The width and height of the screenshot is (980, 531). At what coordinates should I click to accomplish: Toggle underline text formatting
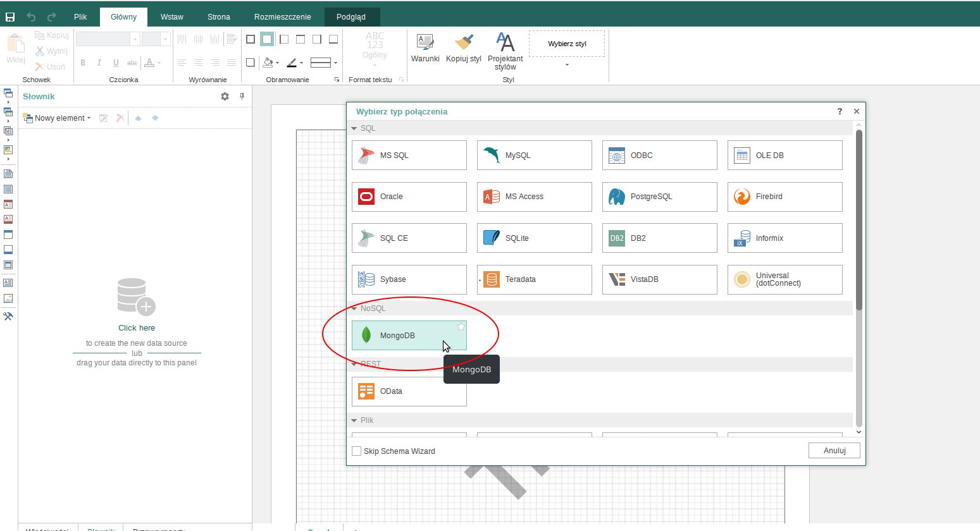pos(116,63)
